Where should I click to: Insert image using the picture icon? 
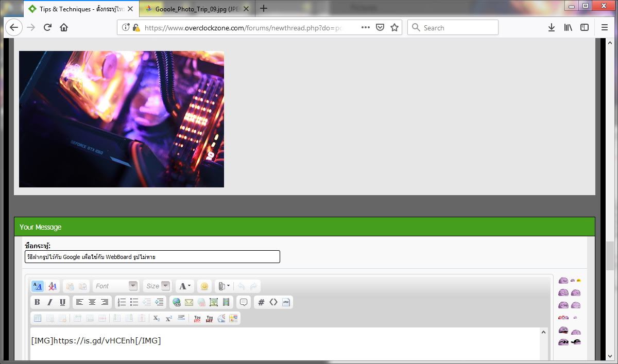click(x=214, y=302)
